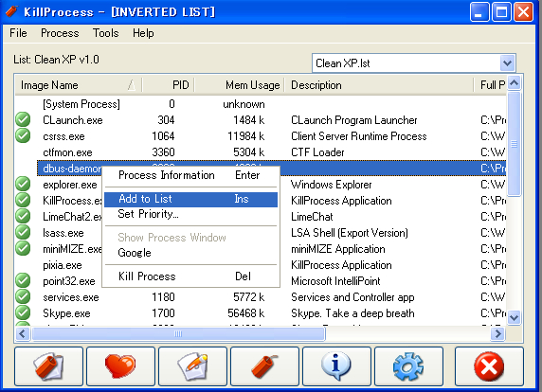Click description 'Skype. Take a deep breath'
This screenshot has height=392, width=542.
(x=352, y=313)
